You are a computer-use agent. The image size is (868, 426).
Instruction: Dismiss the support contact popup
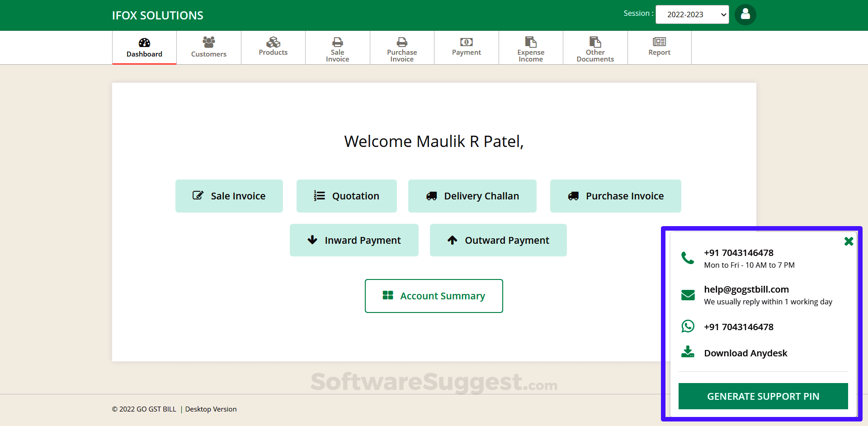pos(849,241)
